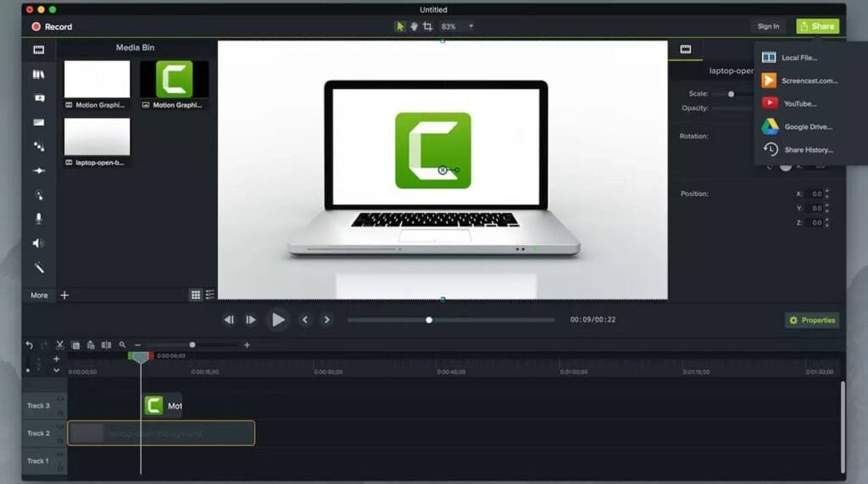Choose YouTube share option

pos(799,103)
